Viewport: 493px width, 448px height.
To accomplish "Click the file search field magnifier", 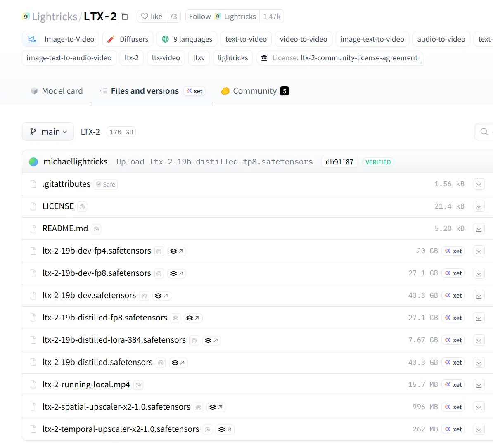I will (x=484, y=132).
